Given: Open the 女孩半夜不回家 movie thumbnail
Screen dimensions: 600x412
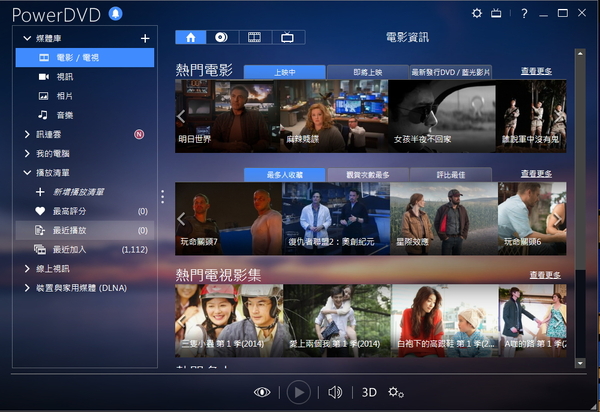Looking at the screenshot, I should [442, 116].
